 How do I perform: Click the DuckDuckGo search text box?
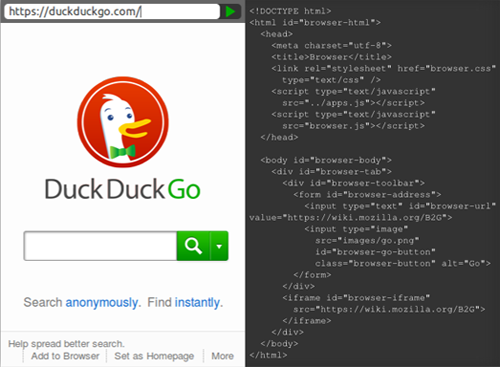click(x=100, y=246)
